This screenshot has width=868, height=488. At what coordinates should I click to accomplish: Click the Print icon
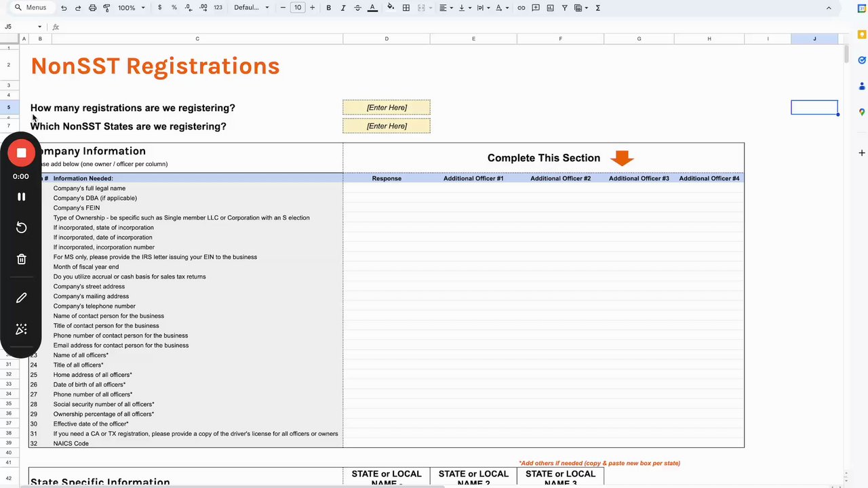92,7
